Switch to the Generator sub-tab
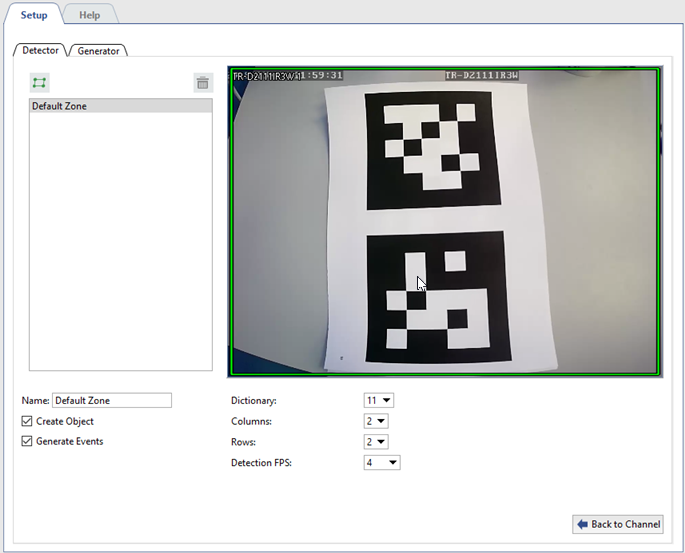Image resolution: width=685 pixels, height=553 pixels. click(x=98, y=50)
